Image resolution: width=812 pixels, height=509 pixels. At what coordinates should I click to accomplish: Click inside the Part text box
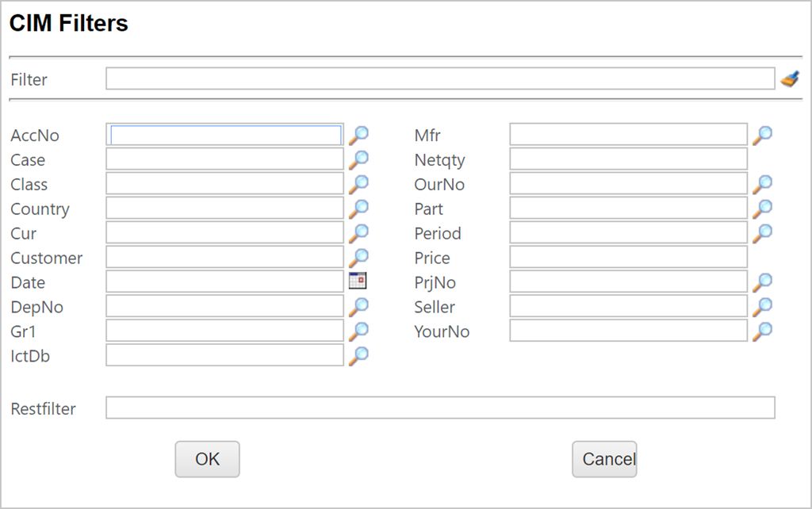point(628,209)
